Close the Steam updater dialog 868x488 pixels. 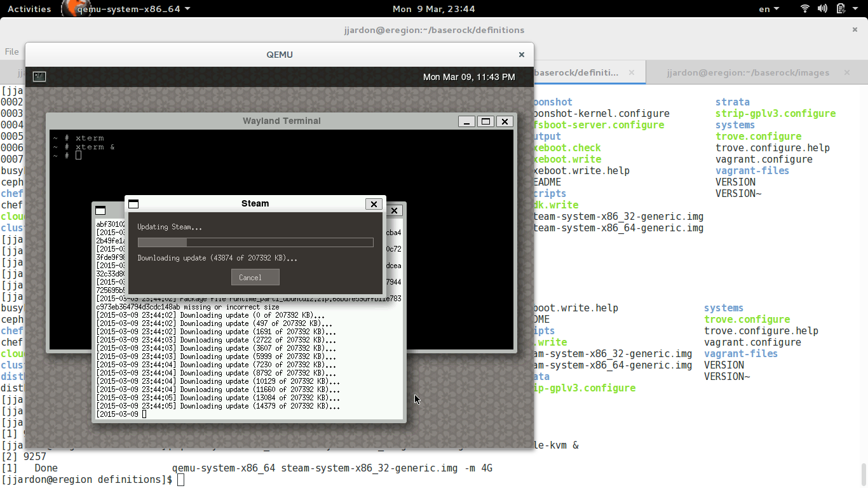pyautogui.click(x=374, y=204)
